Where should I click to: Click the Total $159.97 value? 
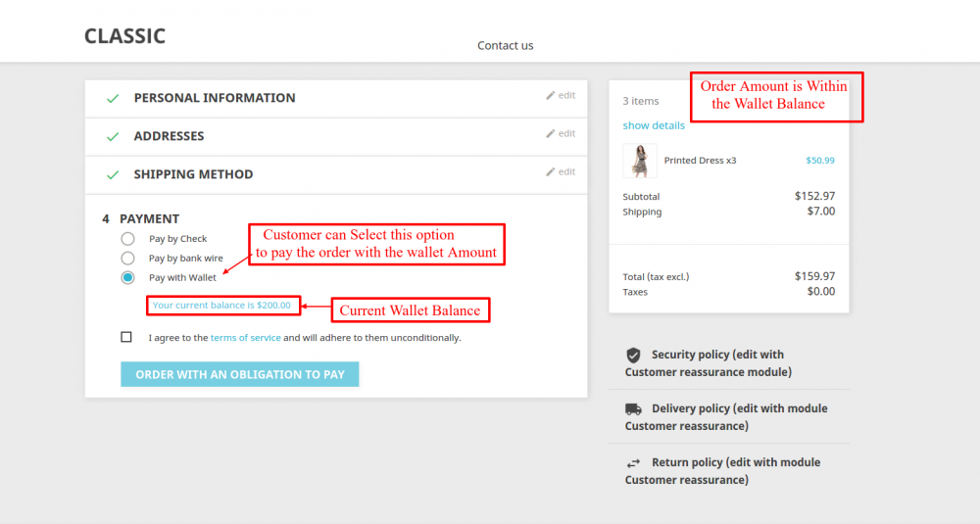click(x=814, y=276)
